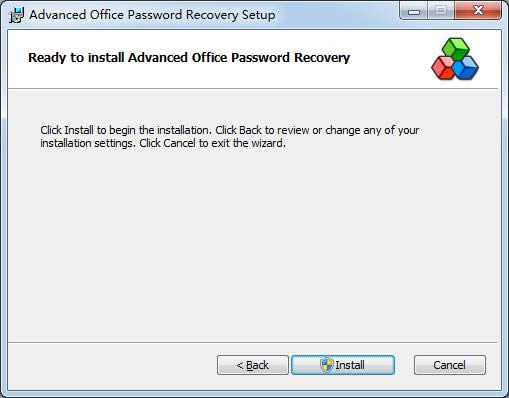Click the blue cube in the logo
This screenshot has width=509, height=398.
[x=466, y=68]
